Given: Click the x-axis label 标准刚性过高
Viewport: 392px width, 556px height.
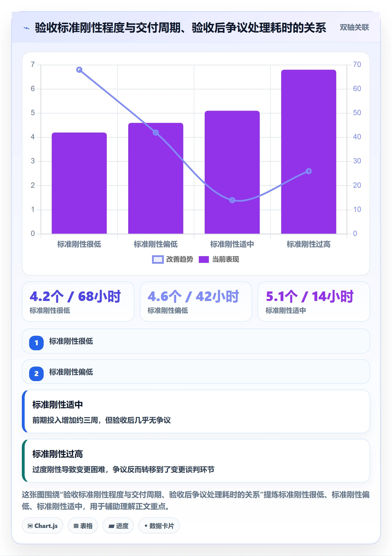Looking at the screenshot, I should click(x=309, y=244).
